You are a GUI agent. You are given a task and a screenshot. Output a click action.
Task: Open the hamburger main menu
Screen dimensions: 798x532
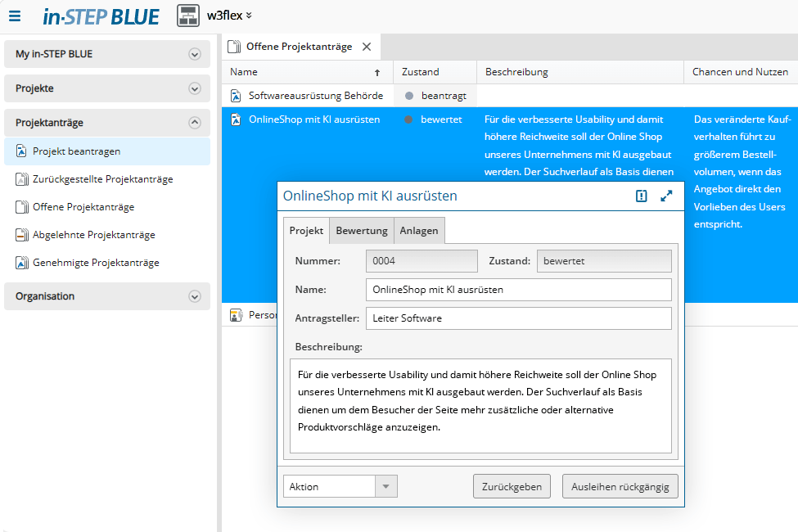click(15, 16)
